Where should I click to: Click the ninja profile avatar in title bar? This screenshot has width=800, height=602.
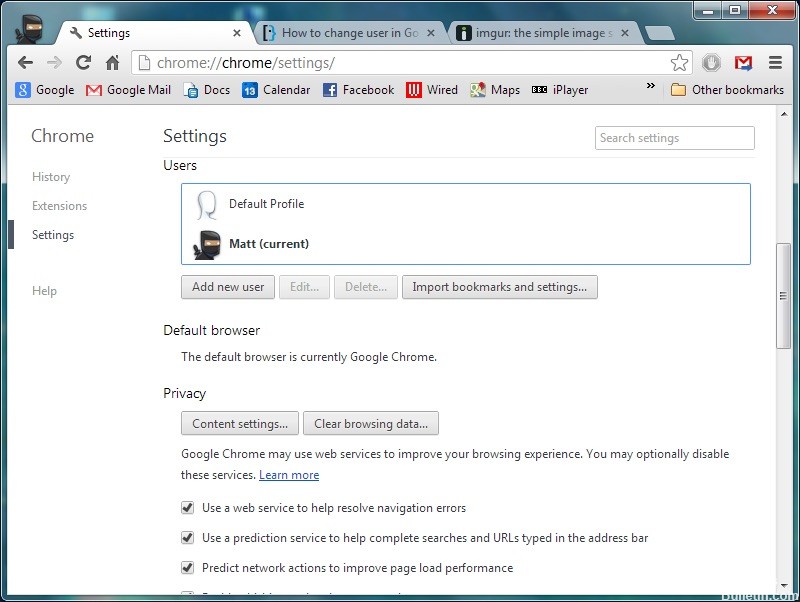[x=30, y=29]
